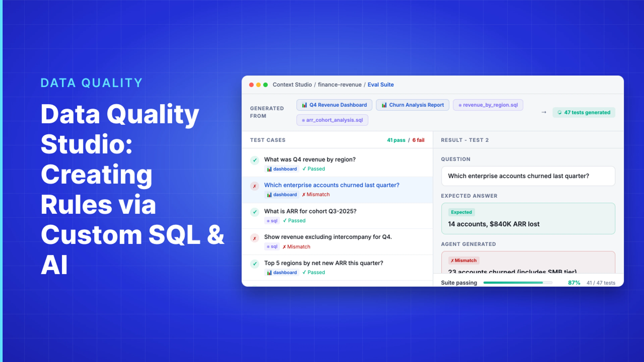The height and width of the screenshot is (362, 644).
Task: Select test 'Top 5 regions by net new ARR'
Action: tap(337, 268)
